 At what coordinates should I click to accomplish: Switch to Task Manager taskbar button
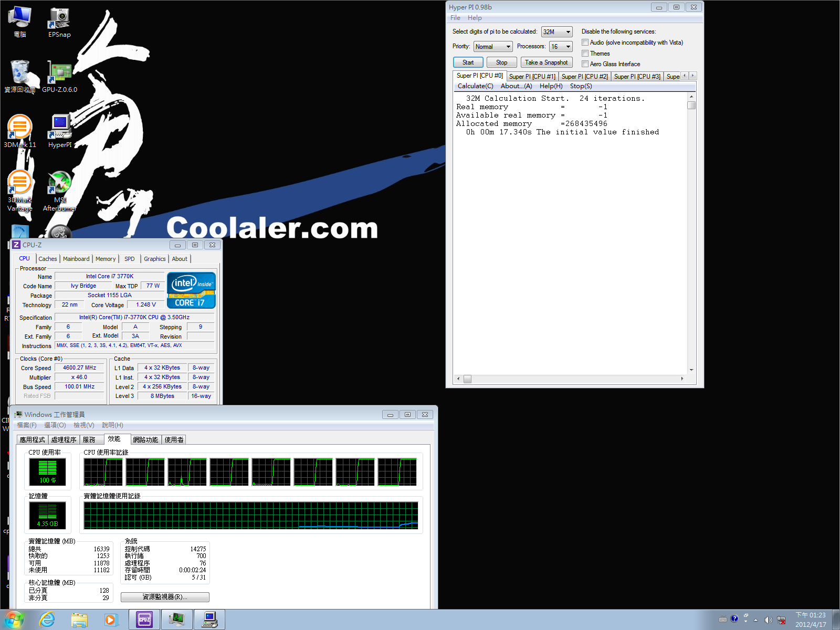(177, 620)
